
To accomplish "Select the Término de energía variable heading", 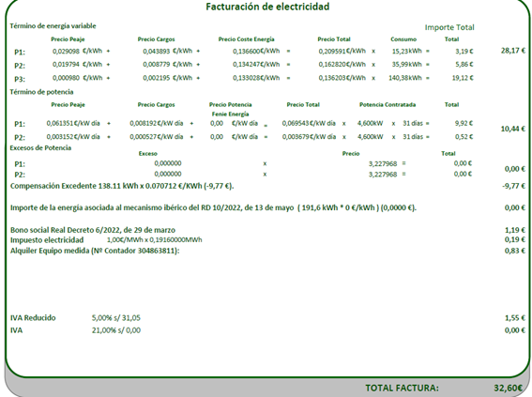I will point(53,26).
